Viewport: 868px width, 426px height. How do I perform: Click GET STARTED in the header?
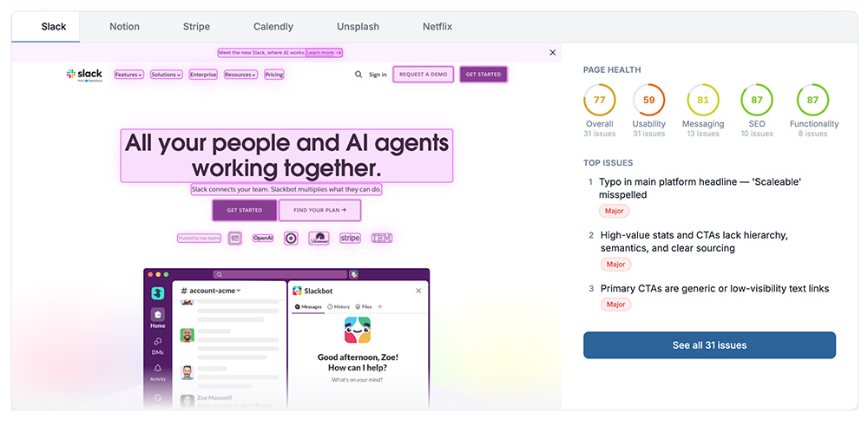click(x=483, y=75)
